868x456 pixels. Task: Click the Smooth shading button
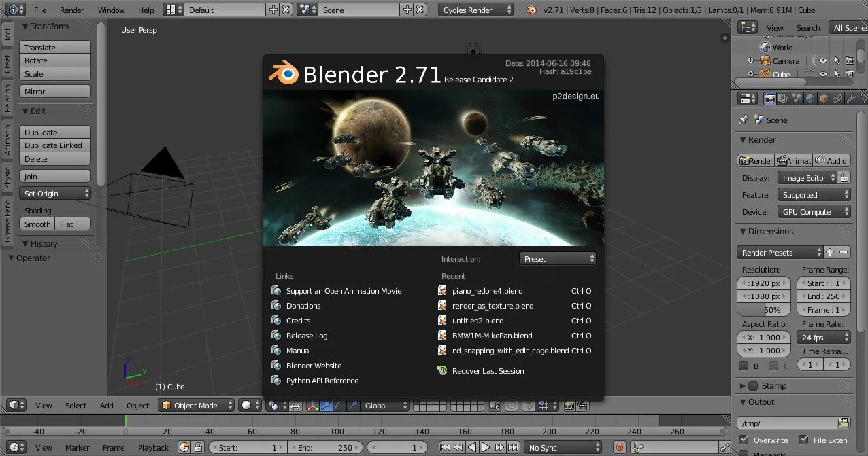[37, 224]
